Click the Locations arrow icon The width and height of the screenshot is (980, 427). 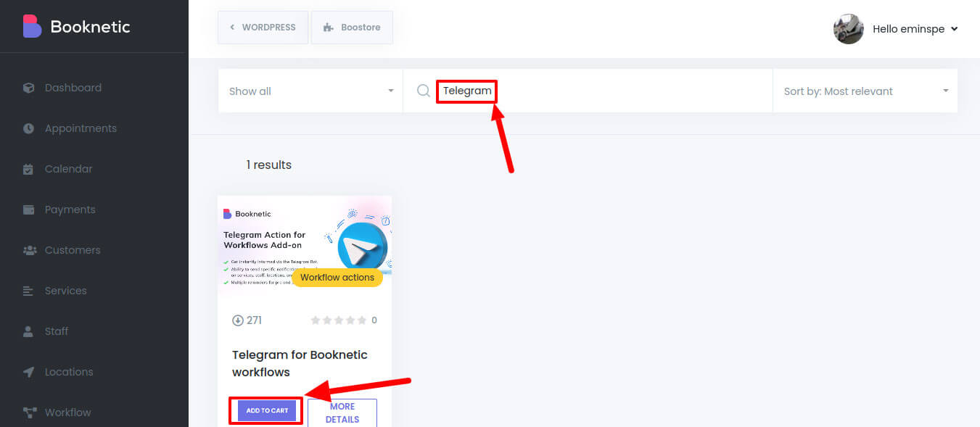pos(29,372)
